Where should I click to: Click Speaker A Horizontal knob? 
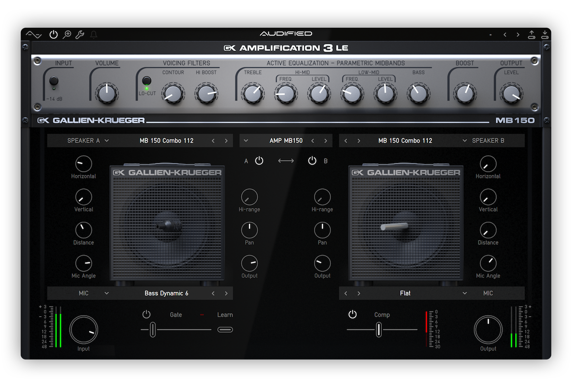(83, 164)
